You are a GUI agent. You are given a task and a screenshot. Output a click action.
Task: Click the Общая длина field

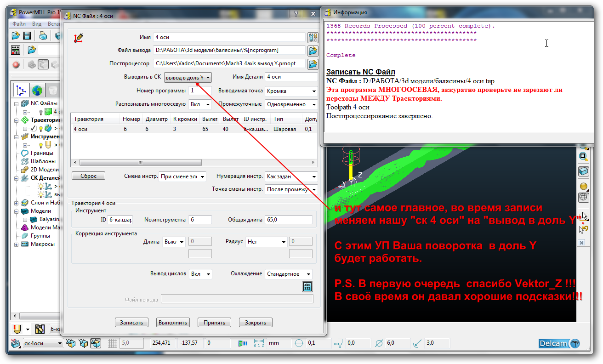(289, 220)
